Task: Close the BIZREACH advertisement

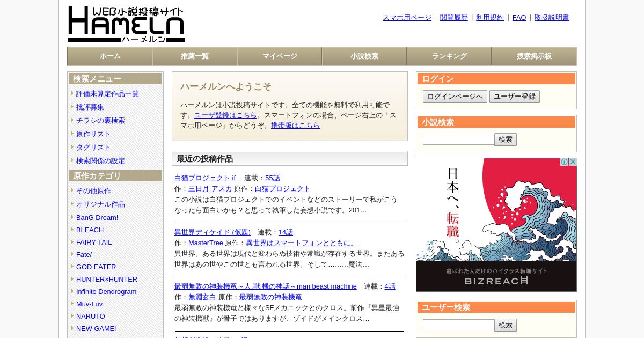Action: click(x=573, y=162)
